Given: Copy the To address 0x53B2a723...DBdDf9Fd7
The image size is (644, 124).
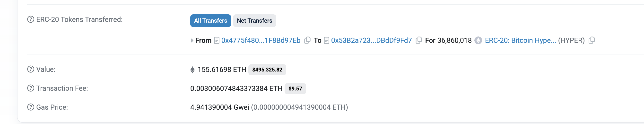Looking at the screenshot, I should pyautogui.click(x=418, y=40).
